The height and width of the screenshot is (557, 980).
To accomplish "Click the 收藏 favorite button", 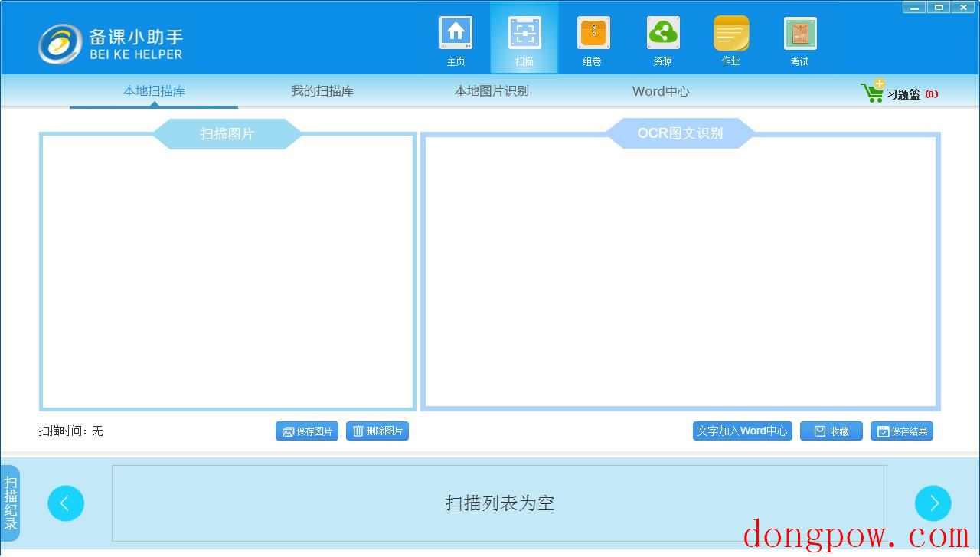I will pos(831,431).
